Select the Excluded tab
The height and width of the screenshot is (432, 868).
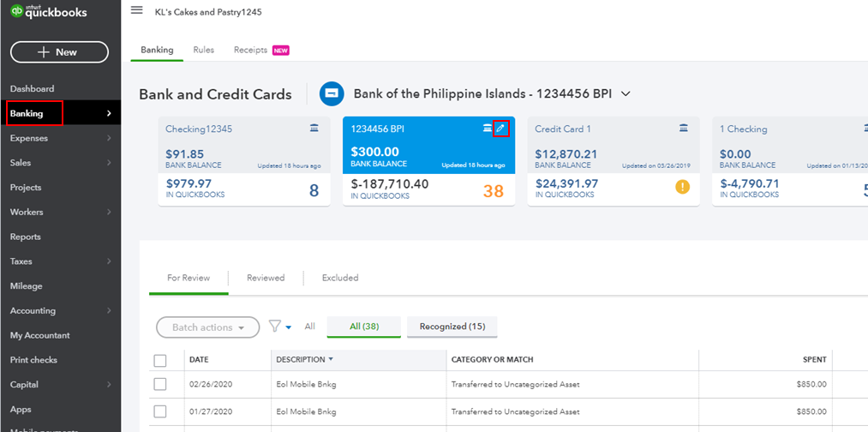click(340, 278)
